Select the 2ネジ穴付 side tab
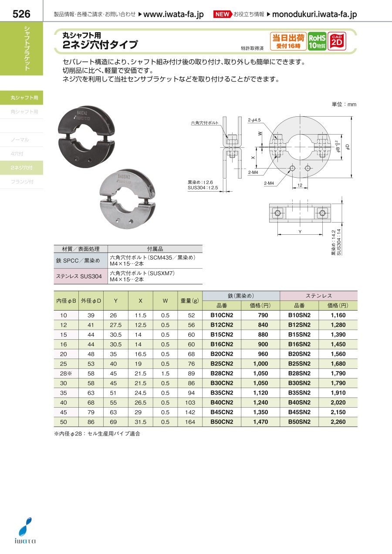392x554 pixels. pos(22,168)
